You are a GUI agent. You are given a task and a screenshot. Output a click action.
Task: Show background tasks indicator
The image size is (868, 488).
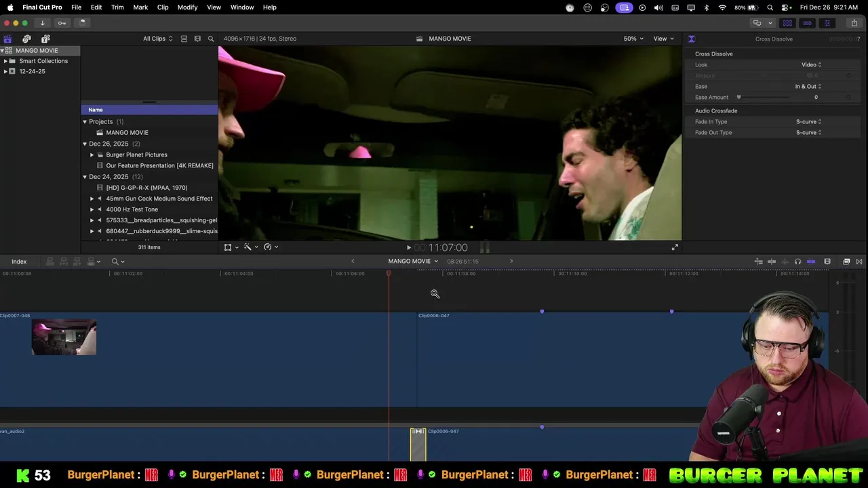coord(81,22)
